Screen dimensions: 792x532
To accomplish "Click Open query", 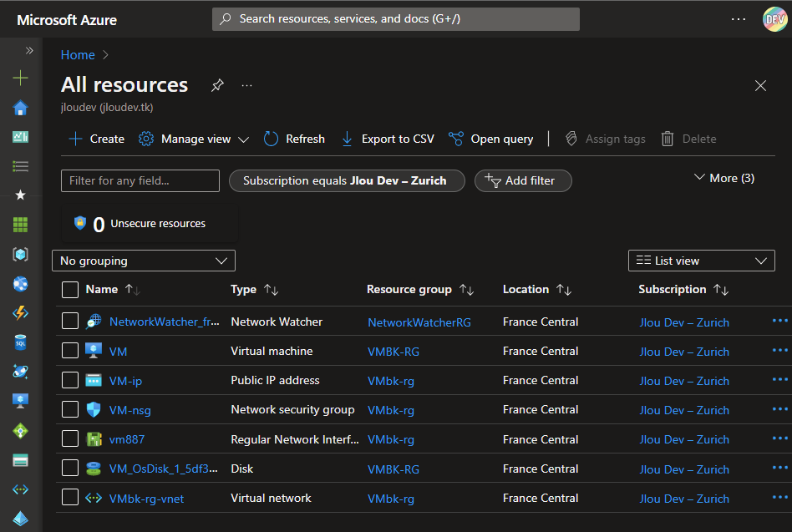I will [x=491, y=139].
